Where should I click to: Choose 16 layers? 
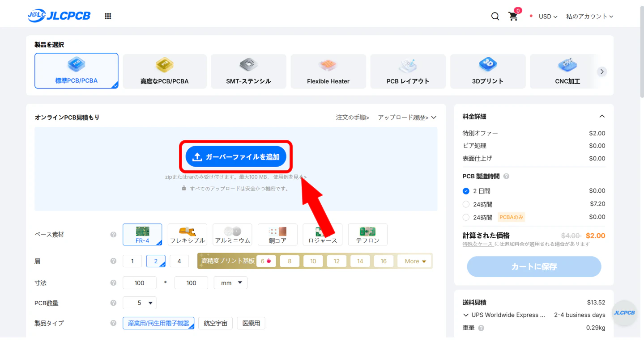click(x=384, y=261)
